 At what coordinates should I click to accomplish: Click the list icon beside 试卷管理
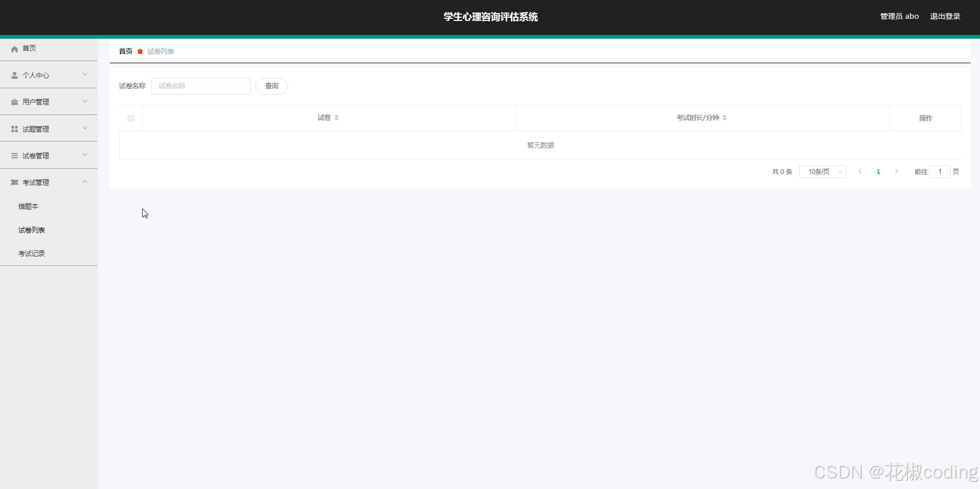point(15,155)
